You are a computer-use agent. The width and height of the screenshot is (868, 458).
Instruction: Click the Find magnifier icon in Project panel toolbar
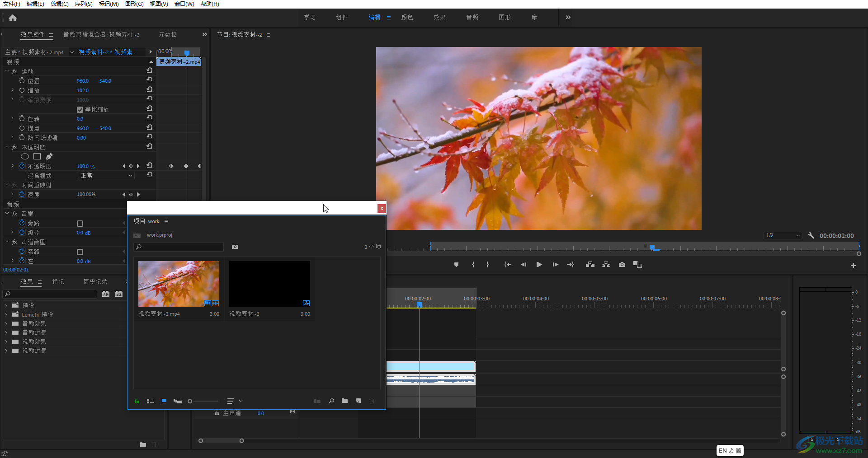[x=331, y=401]
